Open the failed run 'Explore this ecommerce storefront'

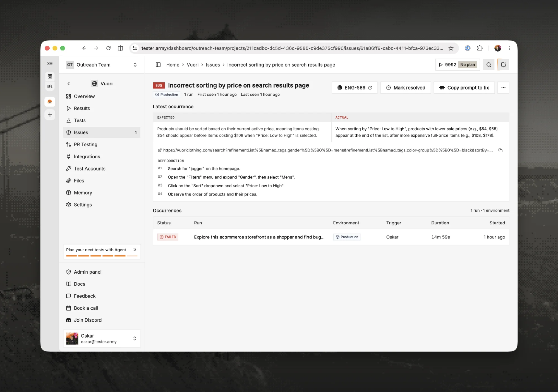click(259, 237)
